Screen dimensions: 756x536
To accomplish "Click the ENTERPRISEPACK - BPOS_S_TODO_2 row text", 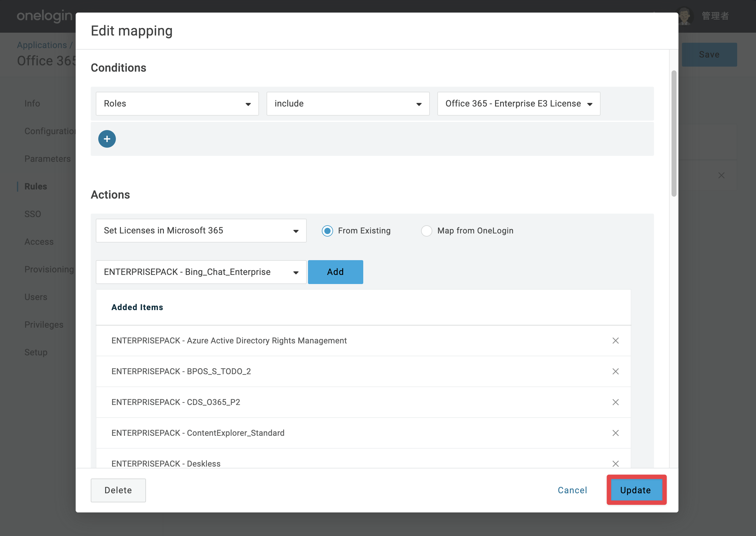I will (181, 371).
